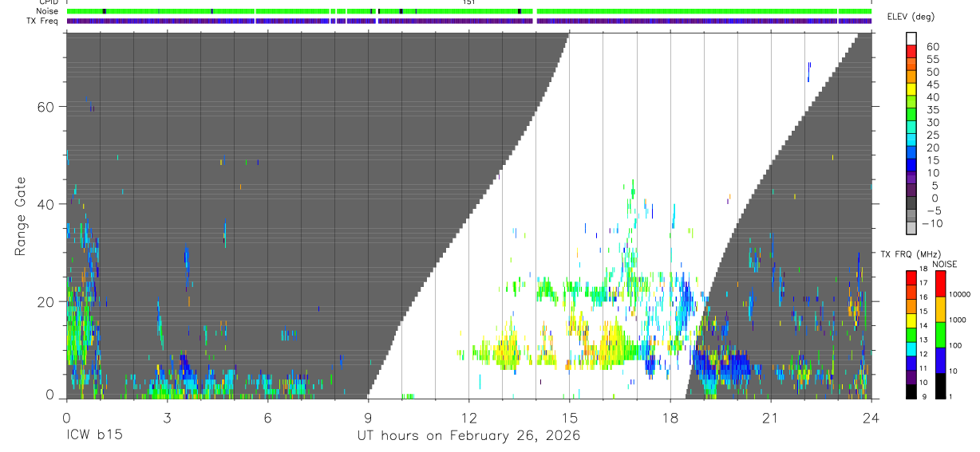This screenshot has height=452, width=980.
Task: Click the 3 hour tick on the UT axis
Action: click(167, 418)
